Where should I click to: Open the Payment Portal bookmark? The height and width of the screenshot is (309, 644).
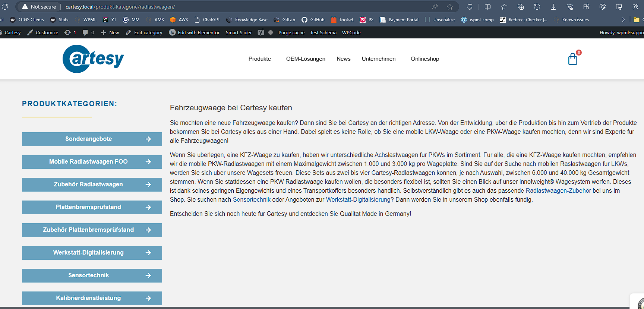(399, 20)
